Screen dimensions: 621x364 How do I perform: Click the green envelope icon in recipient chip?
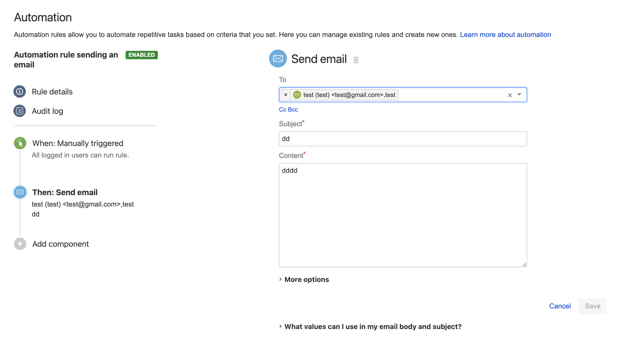[x=297, y=95]
